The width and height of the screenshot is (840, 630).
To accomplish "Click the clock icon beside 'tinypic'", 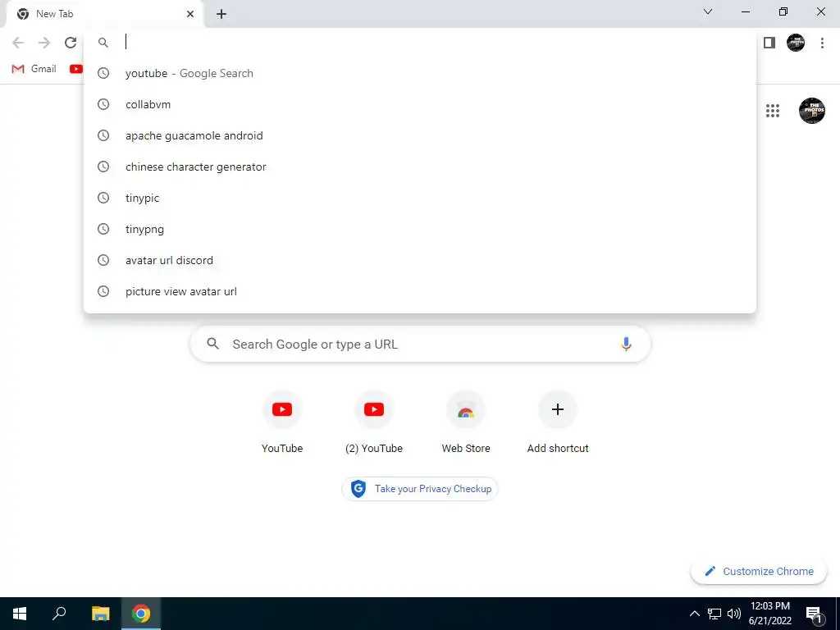I will click(103, 198).
